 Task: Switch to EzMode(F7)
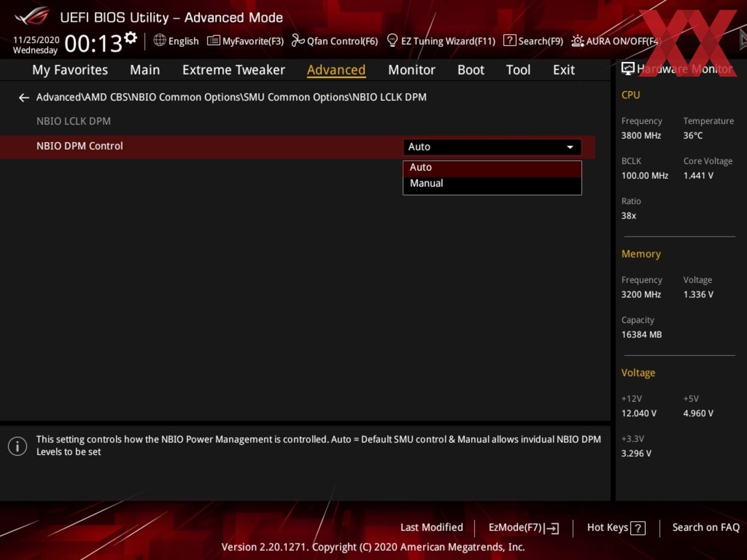[523, 528]
